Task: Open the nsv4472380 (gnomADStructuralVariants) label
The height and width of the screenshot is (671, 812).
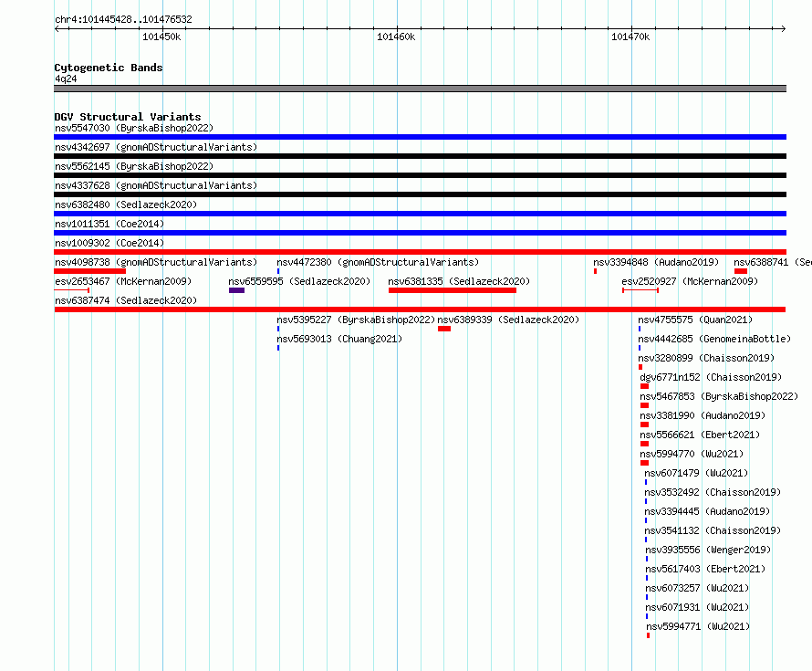Action: coord(378,262)
